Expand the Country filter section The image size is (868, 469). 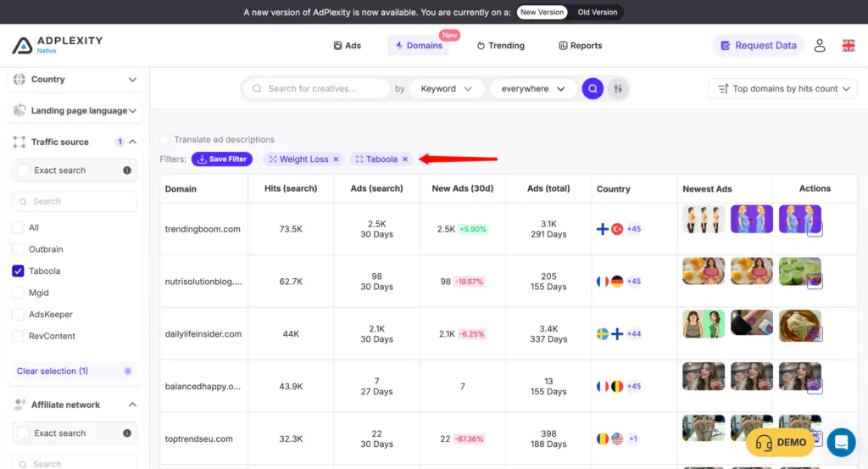coord(132,80)
